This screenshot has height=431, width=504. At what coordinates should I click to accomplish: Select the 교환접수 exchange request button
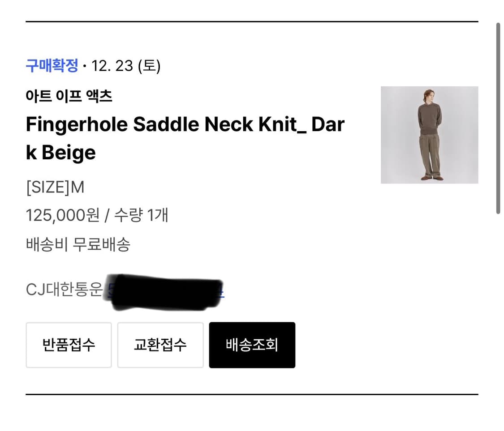pyautogui.click(x=160, y=345)
